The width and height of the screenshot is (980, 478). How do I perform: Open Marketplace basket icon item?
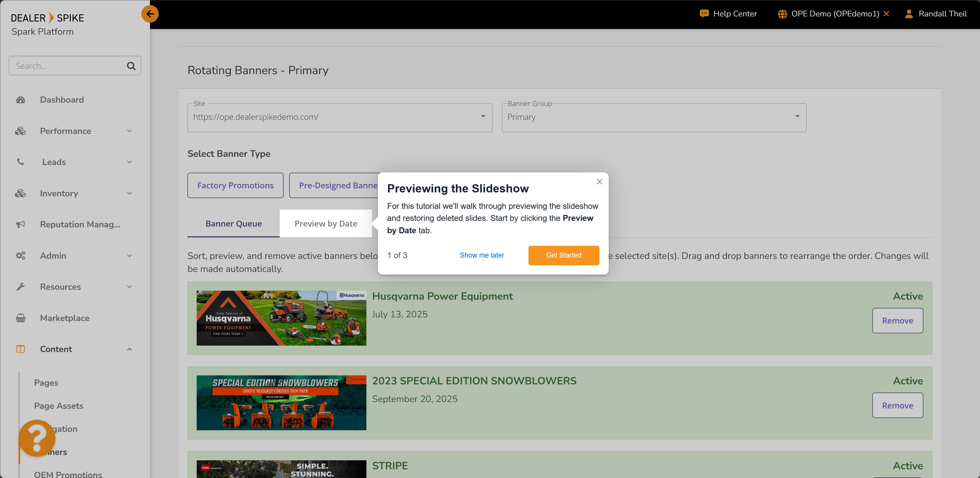click(x=21, y=318)
